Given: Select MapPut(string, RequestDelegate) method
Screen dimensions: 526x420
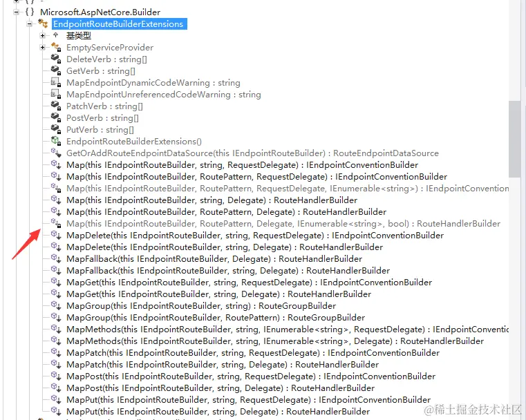Looking at the screenshot, I should (249, 399).
